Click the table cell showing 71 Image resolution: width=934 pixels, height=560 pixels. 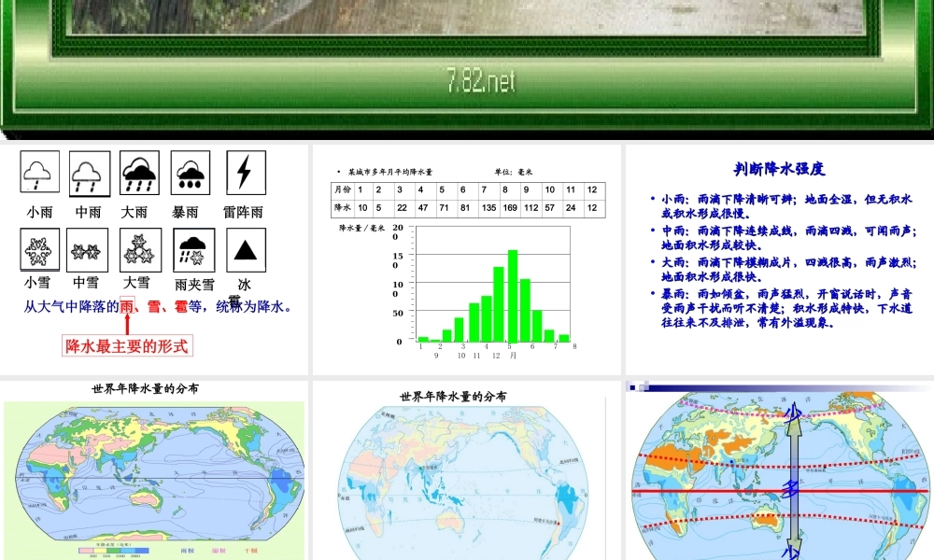(x=446, y=208)
